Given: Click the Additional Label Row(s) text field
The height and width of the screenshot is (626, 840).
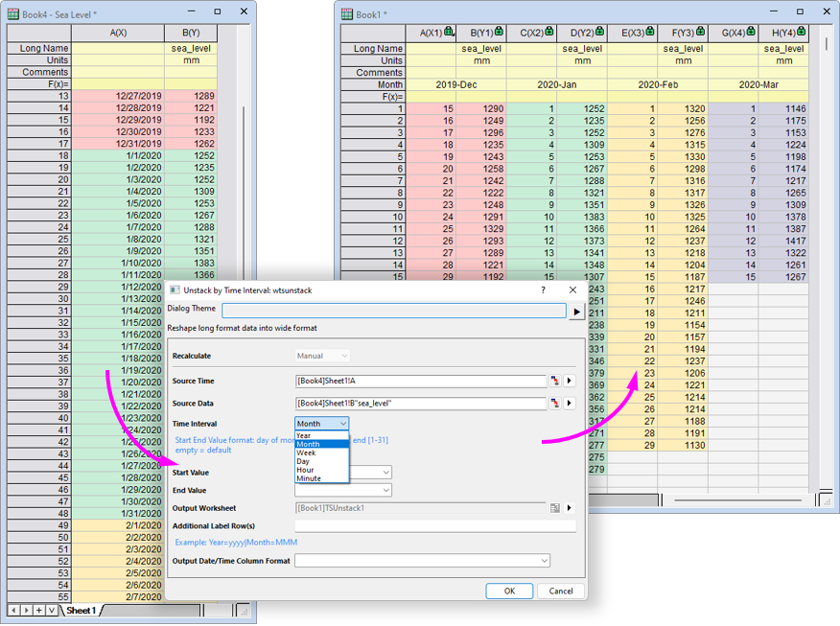Looking at the screenshot, I should click(435, 525).
